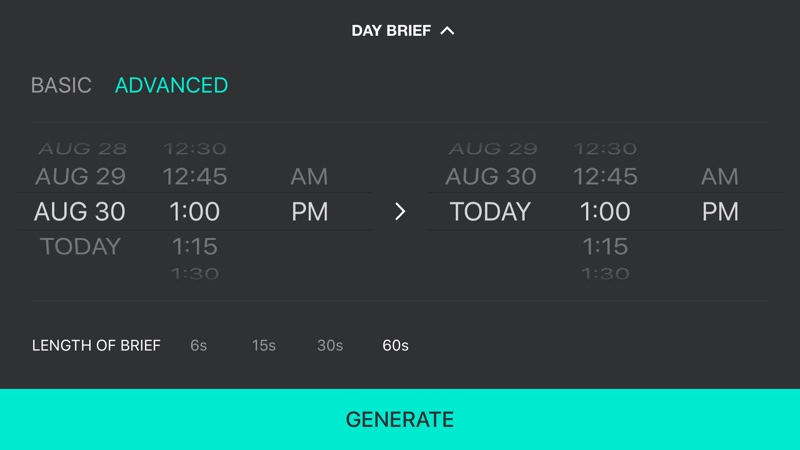
Task: Pick AUG 30 in end date picker
Action: coord(490,177)
